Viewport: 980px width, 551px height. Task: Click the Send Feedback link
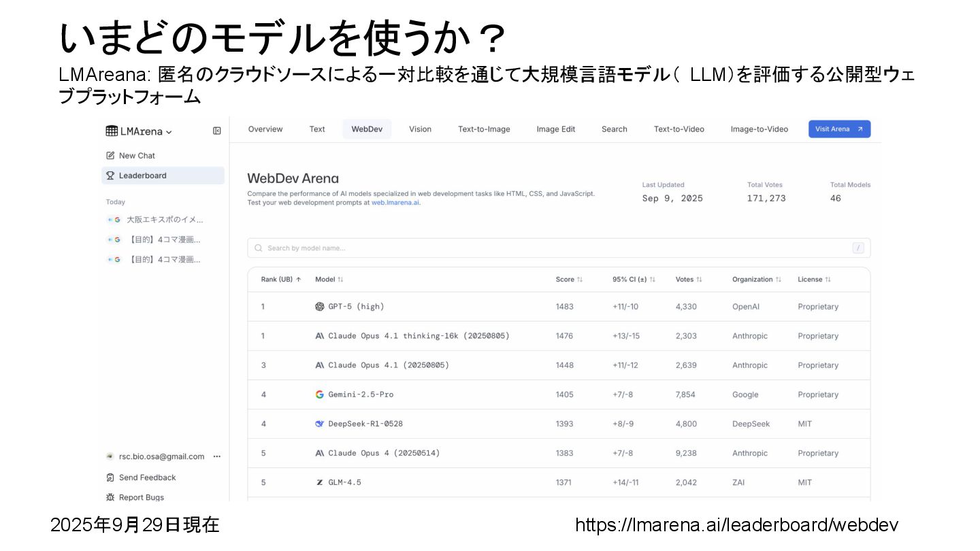coord(147,478)
